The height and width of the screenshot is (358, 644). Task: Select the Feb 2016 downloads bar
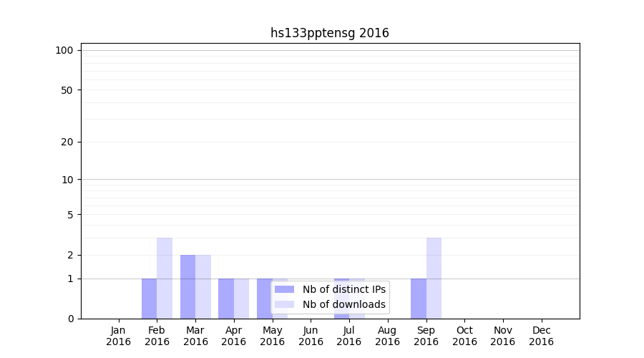165,278
